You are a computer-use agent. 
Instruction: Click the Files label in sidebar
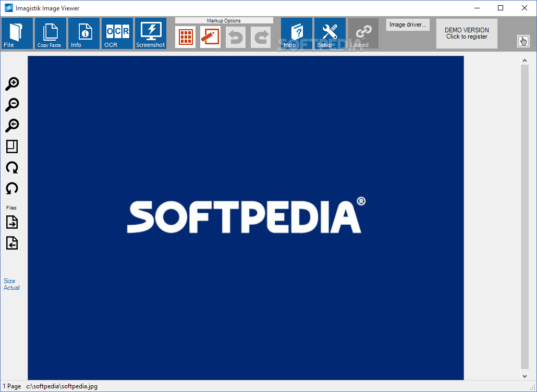11,208
